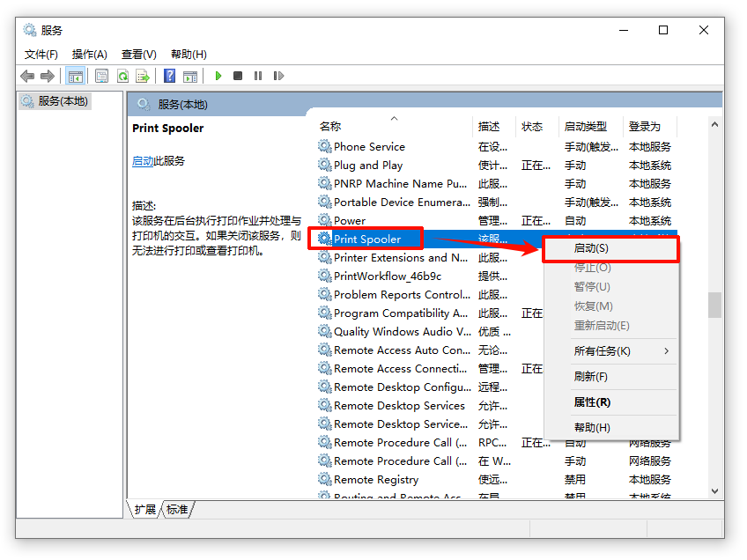This screenshot has width=747, height=560.
Task: Select the 服务(本地) node in the tree
Action: point(62,101)
